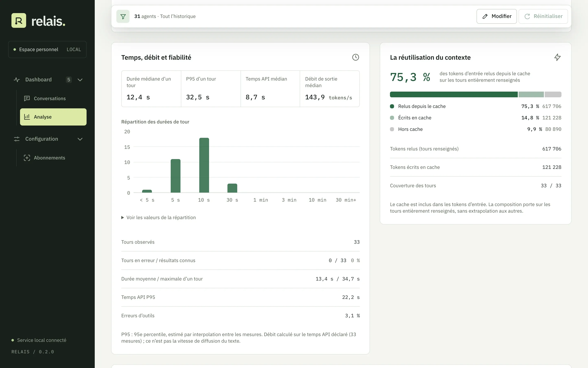Expand Voir les valeurs de la répartition
Screen dimensions: 588x368
(x=158, y=217)
